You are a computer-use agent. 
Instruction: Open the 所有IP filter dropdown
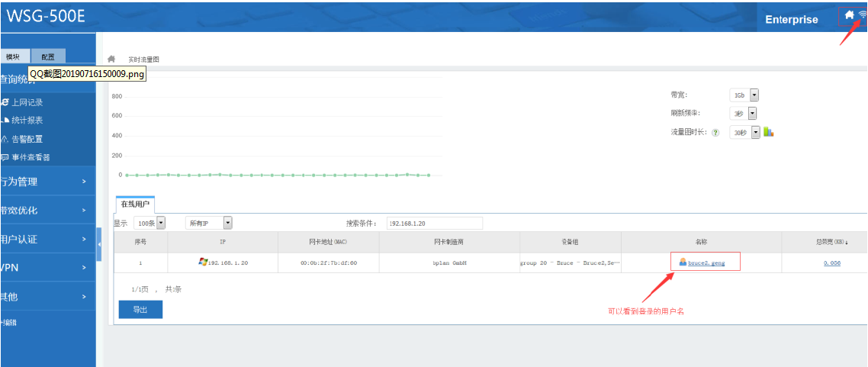pyautogui.click(x=227, y=224)
